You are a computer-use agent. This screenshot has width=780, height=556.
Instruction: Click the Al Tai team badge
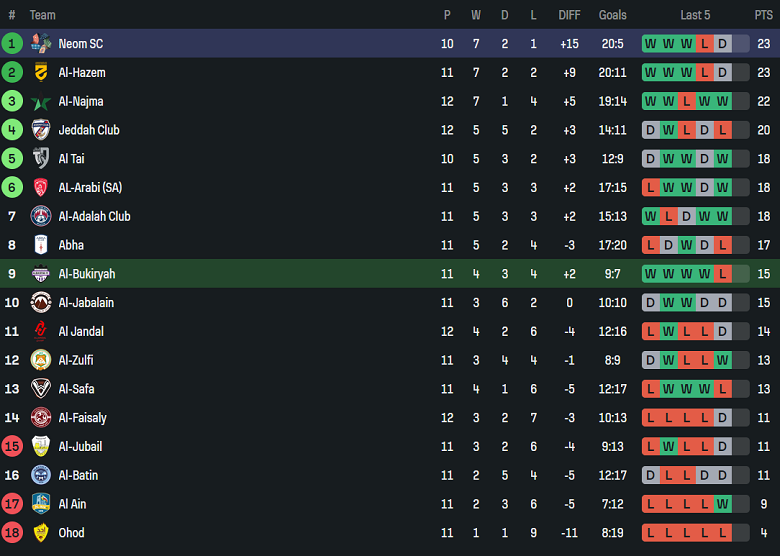tap(41, 159)
